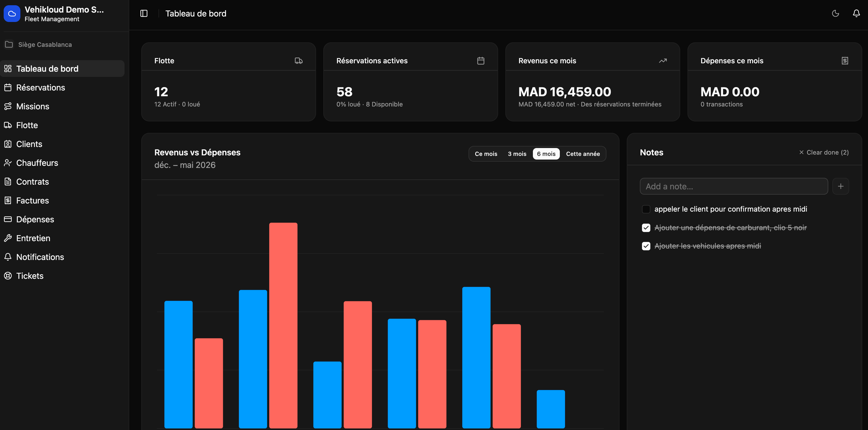Click the MAD 16,459.00 revenue value
The height and width of the screenshot is (430, 868).
pos(564,92)
